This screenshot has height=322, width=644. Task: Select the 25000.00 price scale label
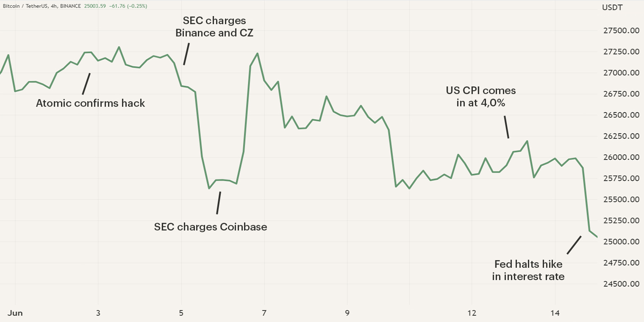pos(622,242)
